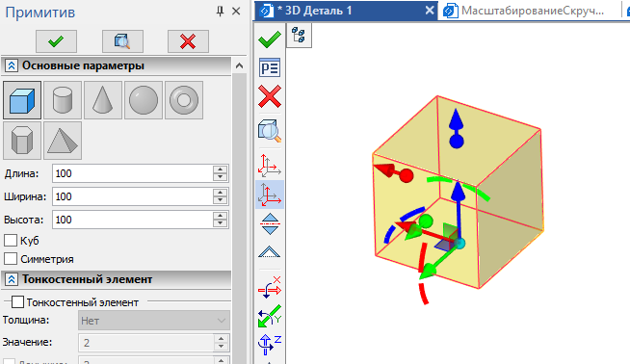630x364 pixels.
Task: Select the cylinder primitive shape
Action: 63,100
